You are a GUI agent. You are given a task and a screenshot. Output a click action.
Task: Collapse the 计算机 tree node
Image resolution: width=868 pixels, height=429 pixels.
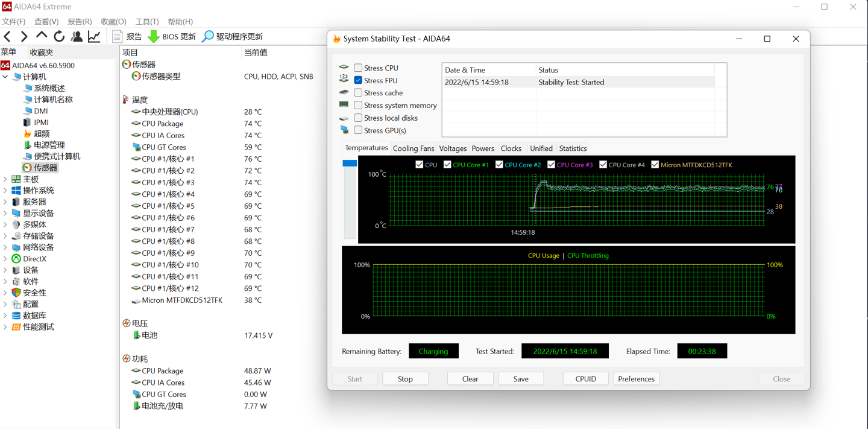(5, 77)
